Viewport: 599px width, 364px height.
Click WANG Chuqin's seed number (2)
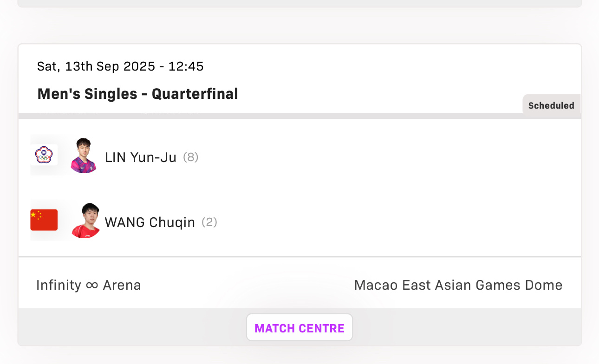click(x=209, y=222)
